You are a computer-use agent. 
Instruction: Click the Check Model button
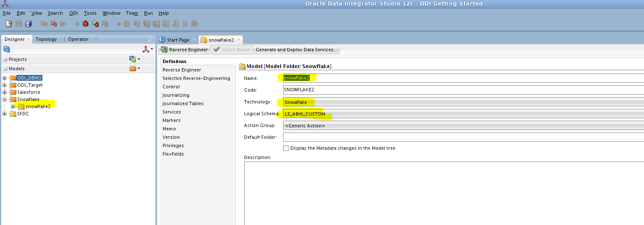click(x=231, y=50)
